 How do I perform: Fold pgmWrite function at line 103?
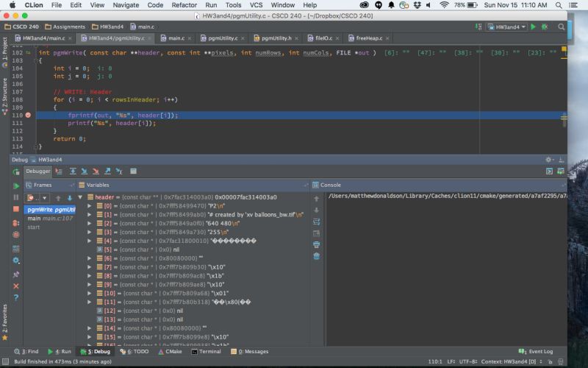pos(36,60)
